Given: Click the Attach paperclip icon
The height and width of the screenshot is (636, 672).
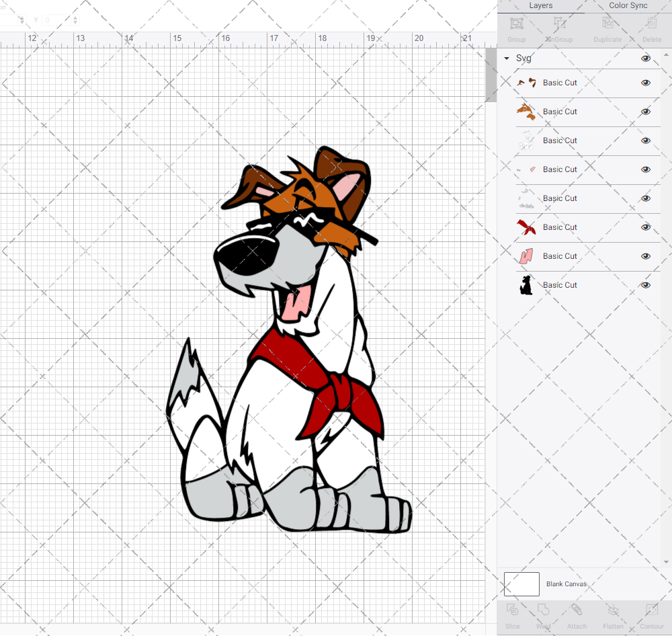Looking at the screenshot, I should pos(577,610).
